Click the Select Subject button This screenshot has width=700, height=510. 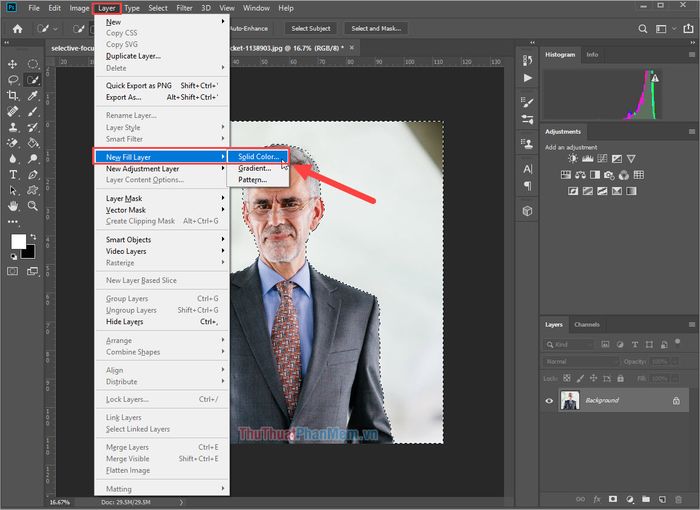click(x=311, y=29)
